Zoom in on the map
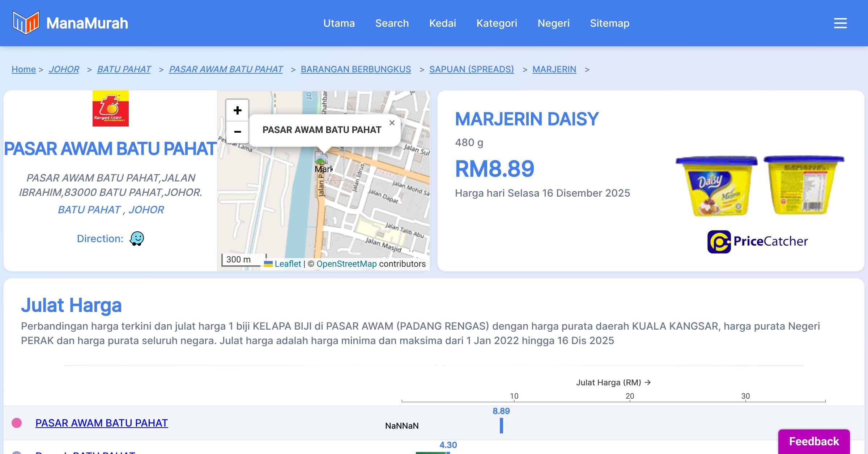This screenshot has height=454, width=868. tap(237, 110)
